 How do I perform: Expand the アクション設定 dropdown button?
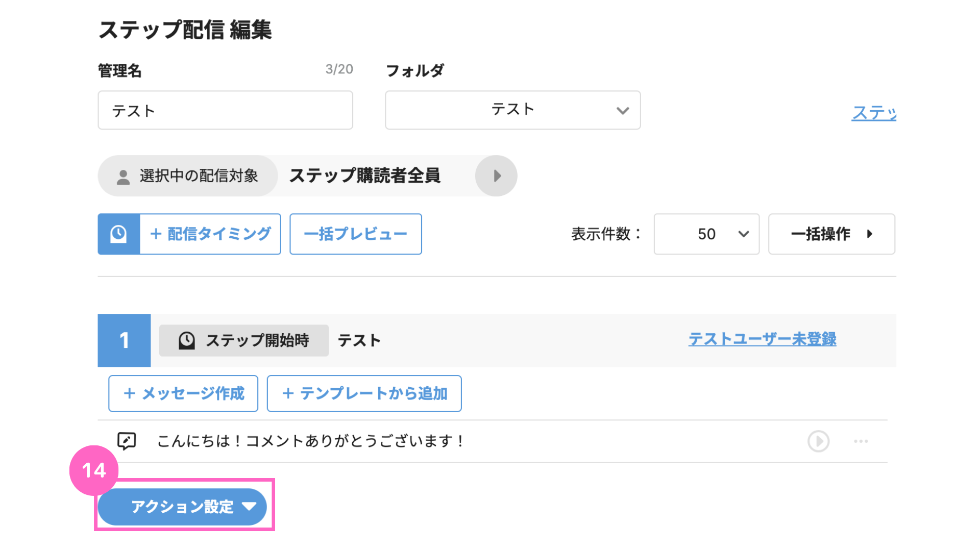click(x=182, y=507)
